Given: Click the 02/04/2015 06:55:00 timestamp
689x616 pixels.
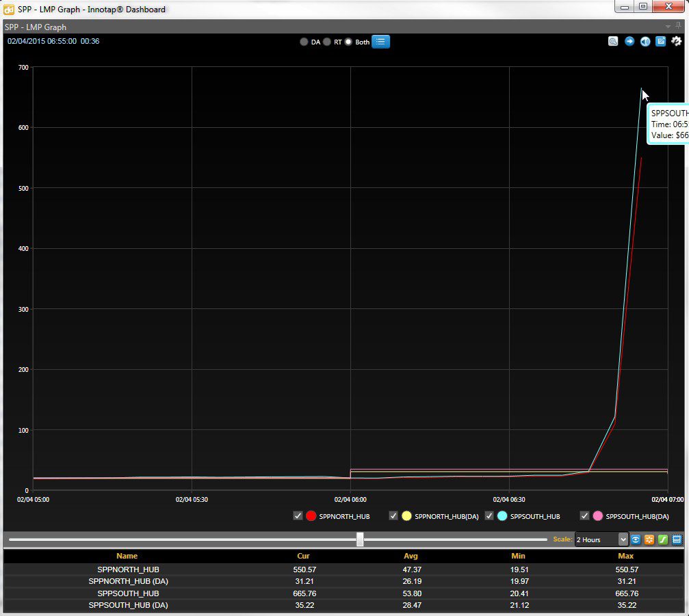Looking at the screenshot, I should [x=42, y=41].
